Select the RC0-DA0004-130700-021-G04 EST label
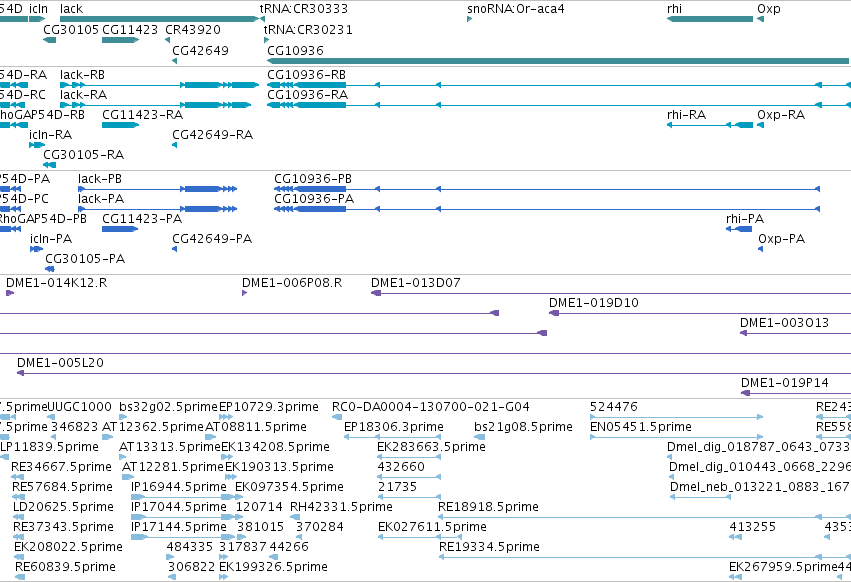Image resolution: width=851 pixels, height=582 pixels. (x=431, y=407)
